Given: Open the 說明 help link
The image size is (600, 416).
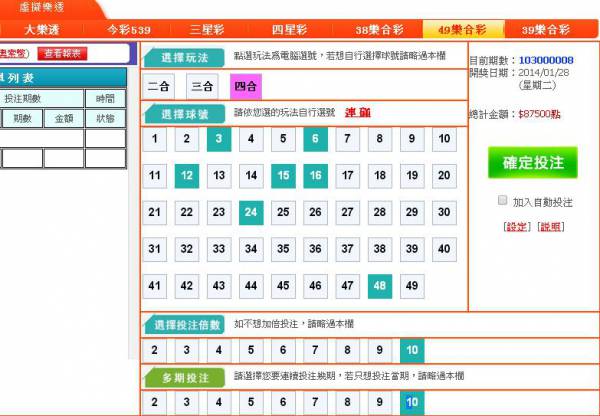Looking at the screenshot, I should (x=550, y=227).
